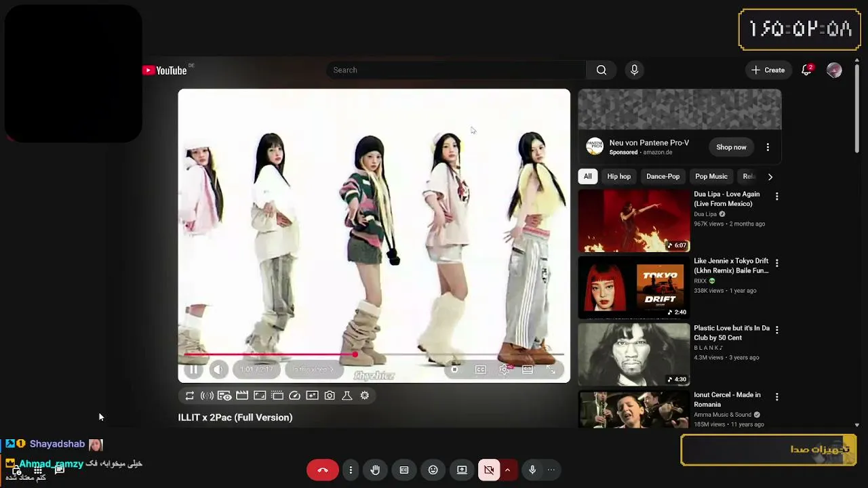This screenshot has height=488, width=868.
Task: Click the scrollbar down arrow
Action: [x=857, y=425]
